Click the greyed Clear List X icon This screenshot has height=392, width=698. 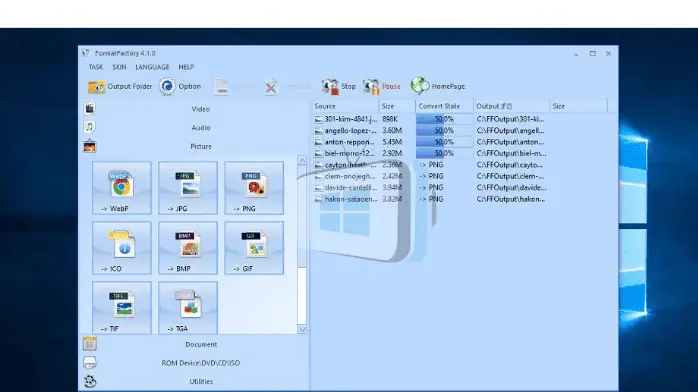click(271, 87)
